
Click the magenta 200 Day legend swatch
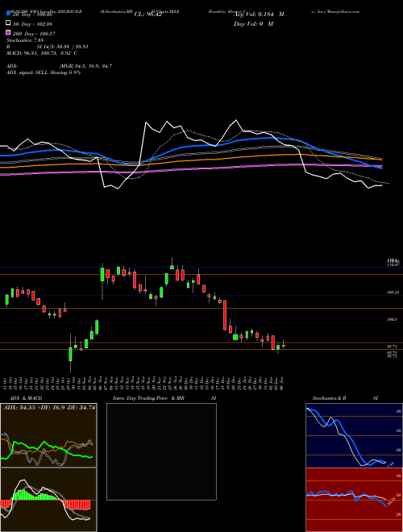8,33
